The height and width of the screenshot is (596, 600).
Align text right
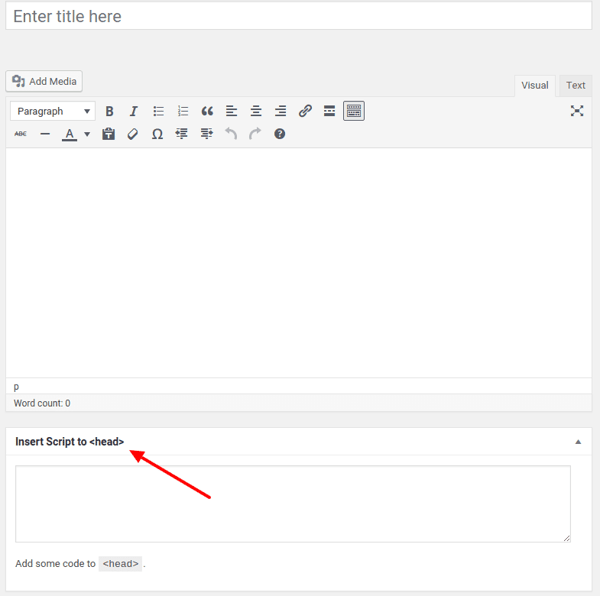coord(280,111)
